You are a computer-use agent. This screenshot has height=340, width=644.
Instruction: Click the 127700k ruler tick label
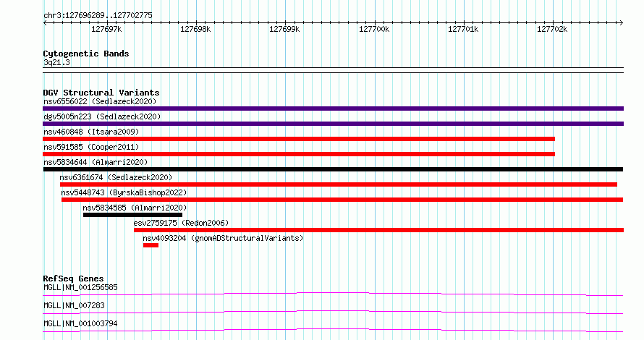click(374, 29)
